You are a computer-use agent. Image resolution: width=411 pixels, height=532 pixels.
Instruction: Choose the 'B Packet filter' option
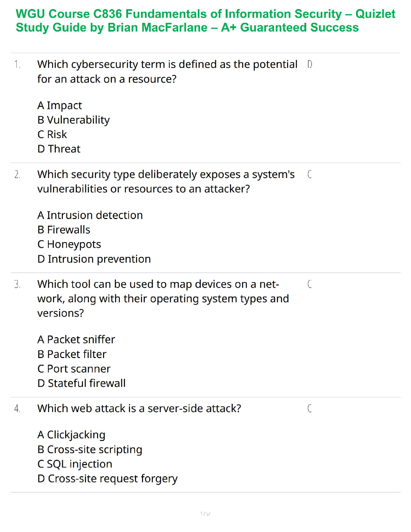click(72, 354)
